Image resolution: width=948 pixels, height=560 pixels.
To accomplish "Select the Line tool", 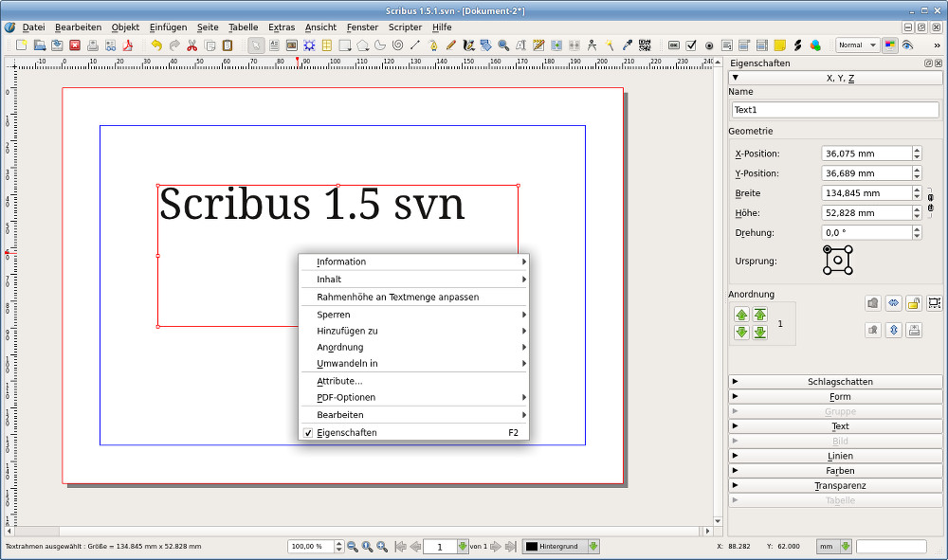I will coord(415,45).
